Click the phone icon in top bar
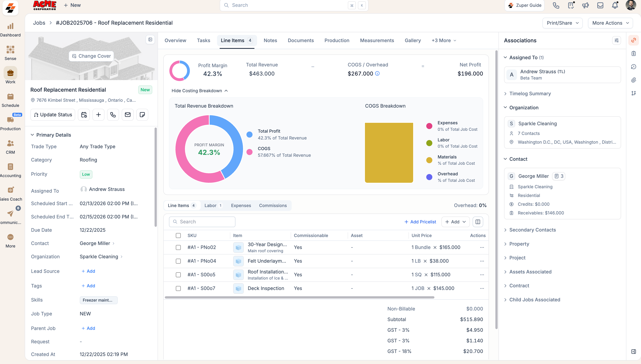 [x=556, y=5]
